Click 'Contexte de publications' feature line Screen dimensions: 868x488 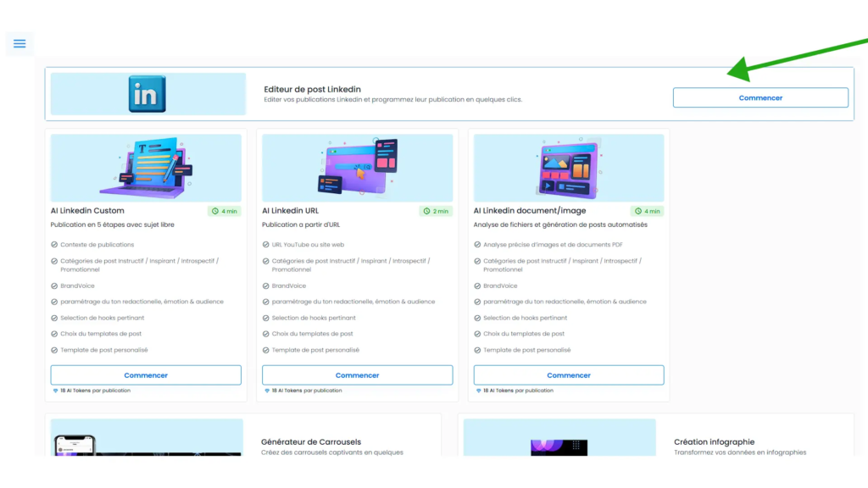(x=97, y=245)
